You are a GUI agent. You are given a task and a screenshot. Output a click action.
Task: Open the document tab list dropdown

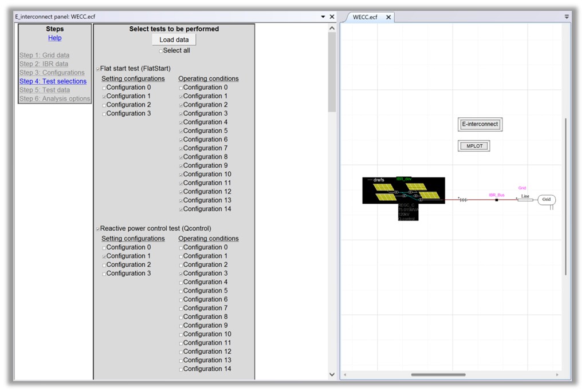click(x=567, y=17)
